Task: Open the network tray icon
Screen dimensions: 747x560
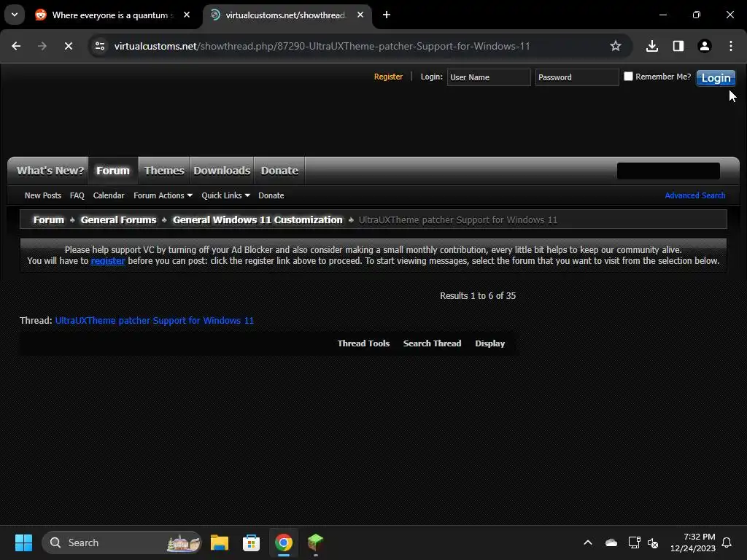Action: (x=634, y=542)
